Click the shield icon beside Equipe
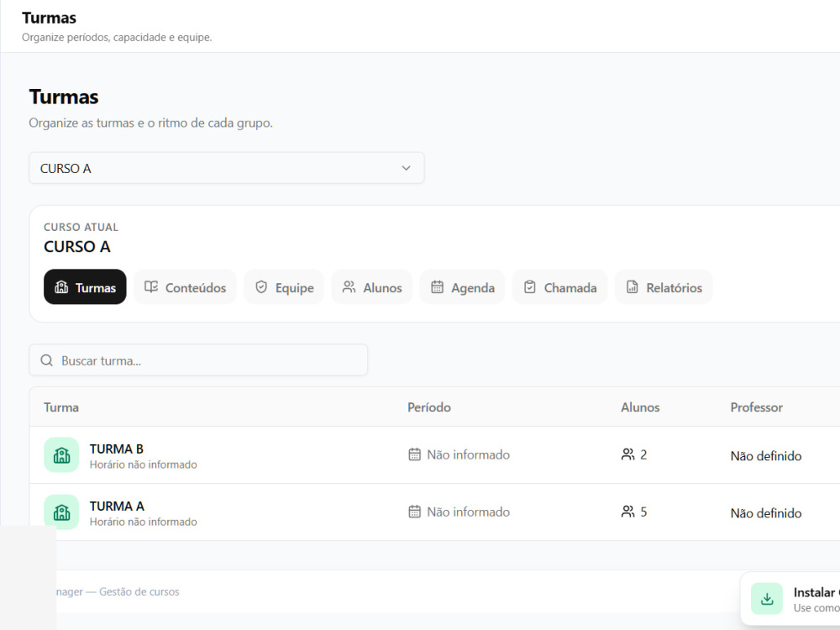This screenshot has height=630, width=840. point(261,287)
